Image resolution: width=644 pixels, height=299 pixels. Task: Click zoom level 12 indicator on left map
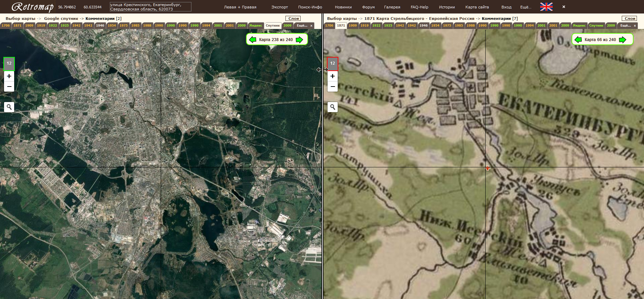9,63
